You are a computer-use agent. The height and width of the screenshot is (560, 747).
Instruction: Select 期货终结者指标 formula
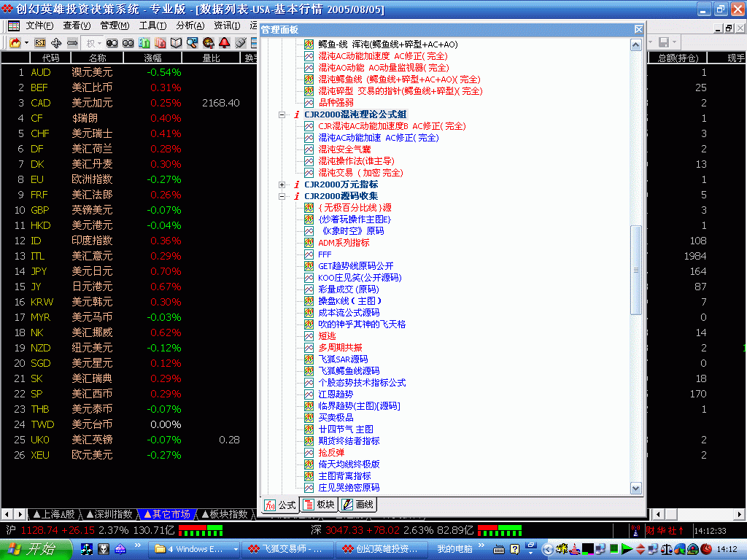[349, 441]
